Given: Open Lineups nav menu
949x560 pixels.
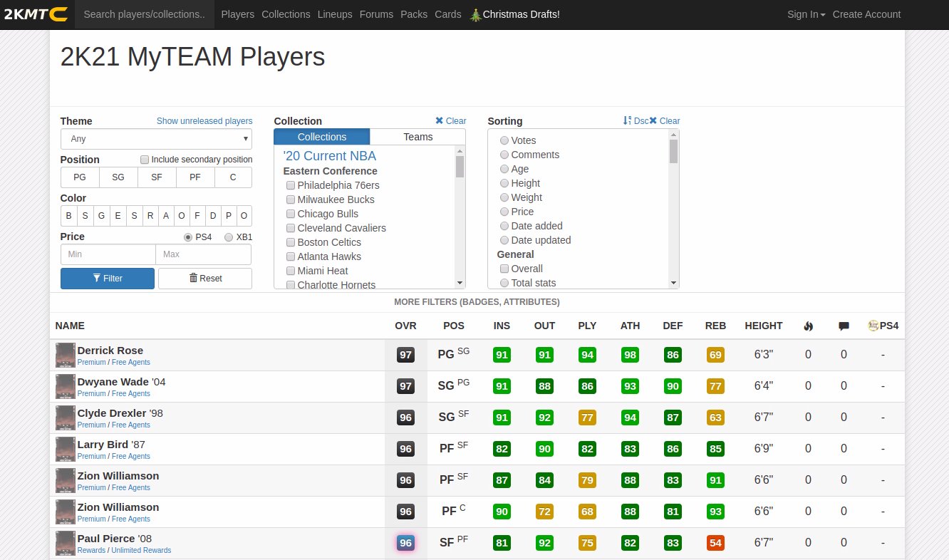Looking at the screenshot, I should click(x=335, y=14).
